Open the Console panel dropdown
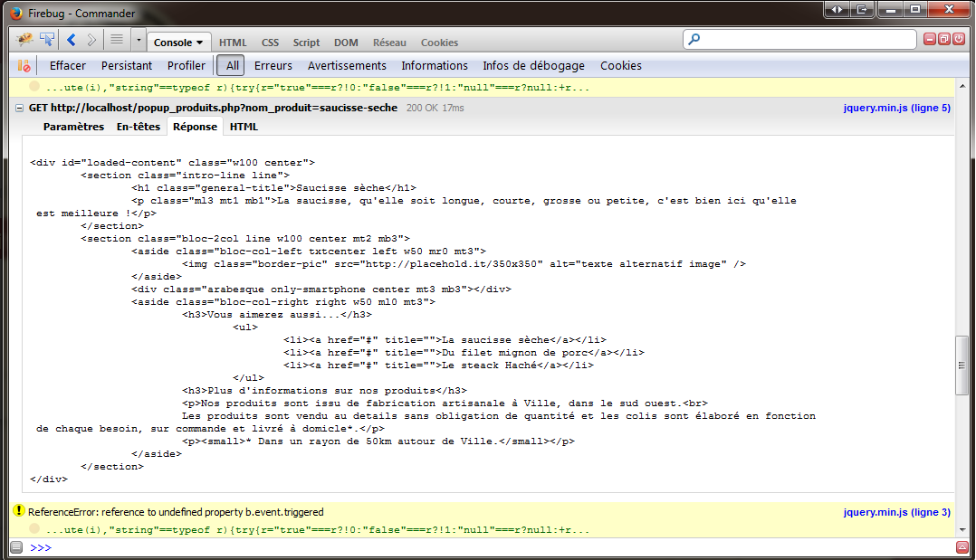The width and height of the screenshot is (976, 560). tap(179, 42)
